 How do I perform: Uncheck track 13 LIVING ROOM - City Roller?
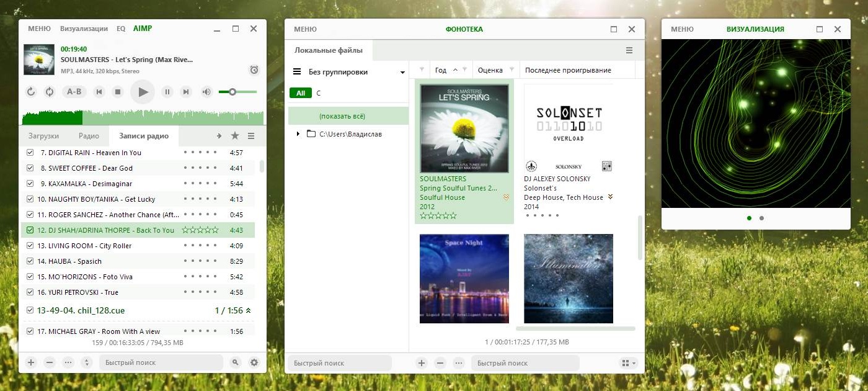click(30, 245)
